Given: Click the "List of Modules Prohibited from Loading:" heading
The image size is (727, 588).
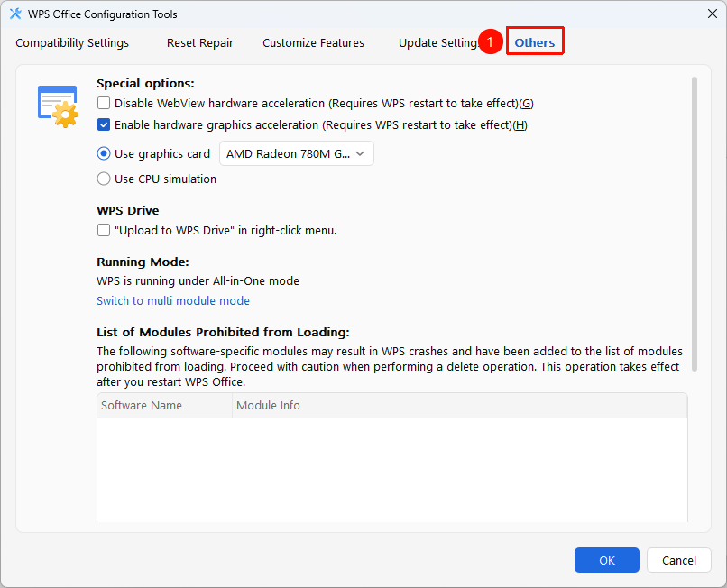Looking at the screenshot, I should [223, 332].
